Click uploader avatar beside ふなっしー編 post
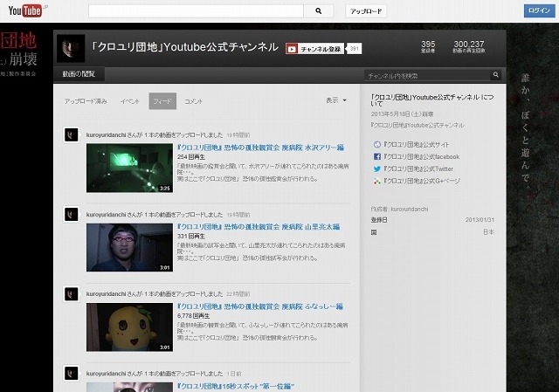Screen dimensions: 559x392 click(x=72, y=294)
